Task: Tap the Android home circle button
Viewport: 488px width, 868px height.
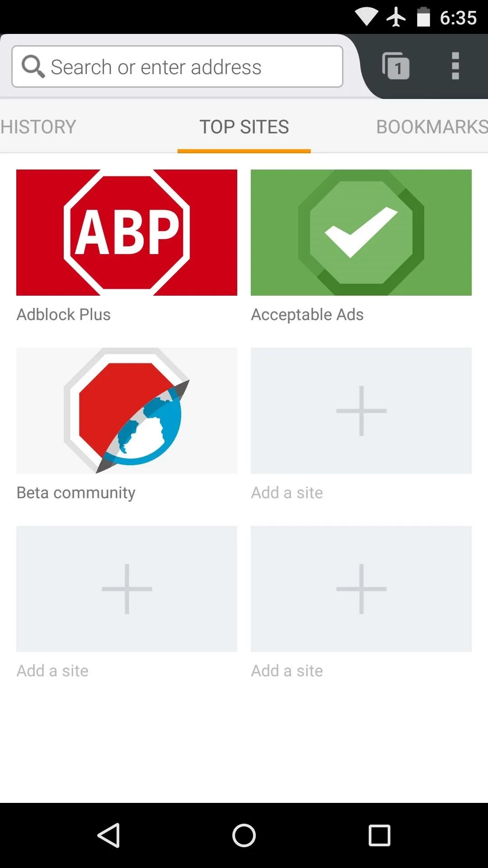Action: coord(244,835)
